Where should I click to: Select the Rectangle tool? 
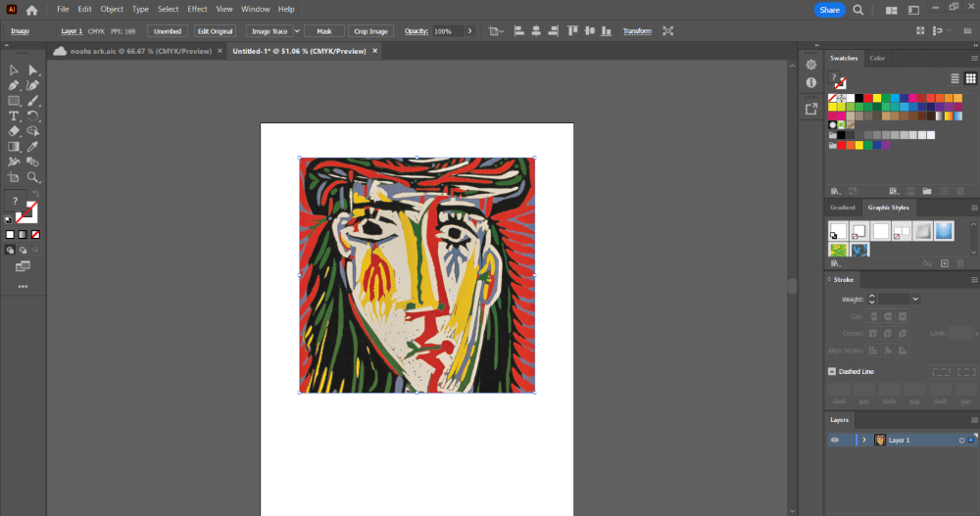point(13,101)
